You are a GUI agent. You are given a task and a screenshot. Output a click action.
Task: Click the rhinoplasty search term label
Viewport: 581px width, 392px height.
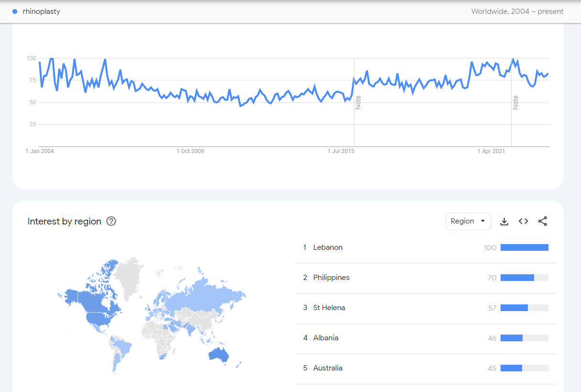41,11
